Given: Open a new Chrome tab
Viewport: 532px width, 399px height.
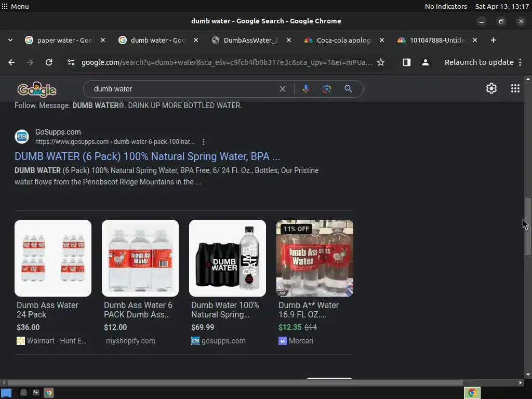Looking at the screenshot, I should pos(494,40).
